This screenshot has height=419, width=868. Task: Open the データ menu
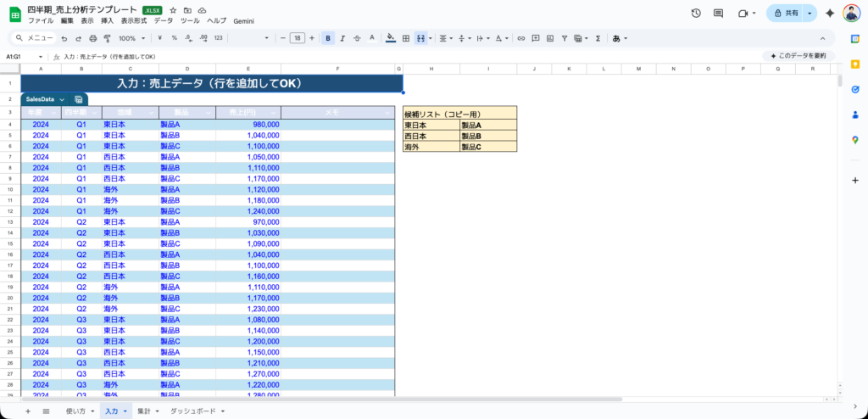163,20
